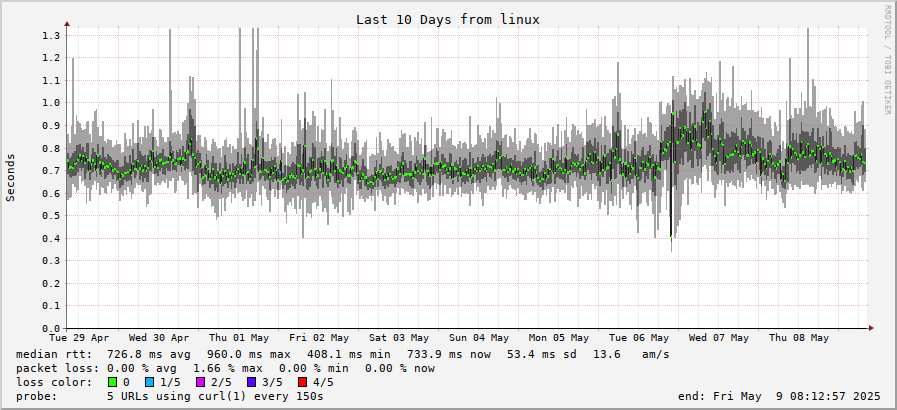Click the "5 URLs using curl(1) every 150s" text

click(x=215, y=396)
